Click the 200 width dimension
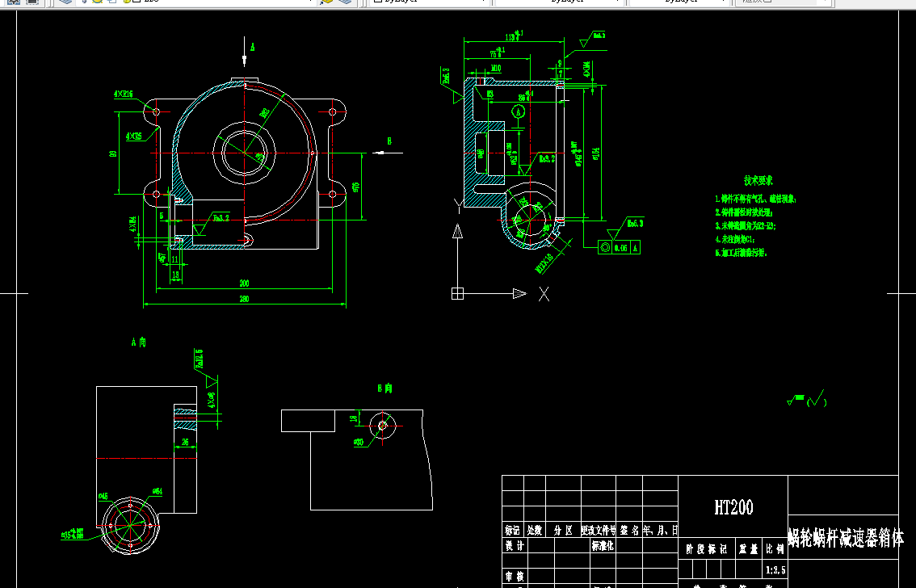 coord(244,283)
